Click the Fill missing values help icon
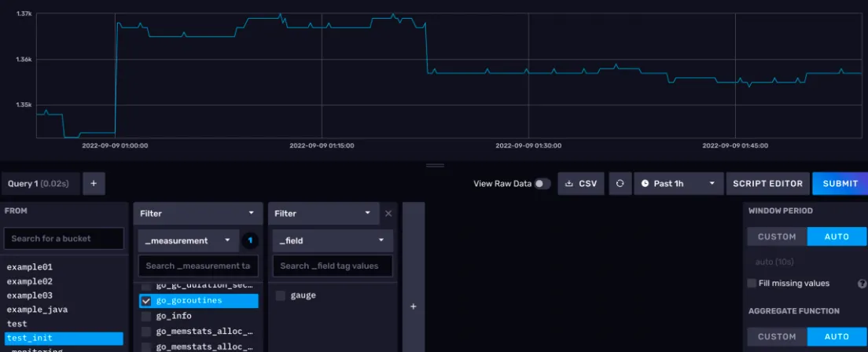The image size is (868, 352). 862,284
